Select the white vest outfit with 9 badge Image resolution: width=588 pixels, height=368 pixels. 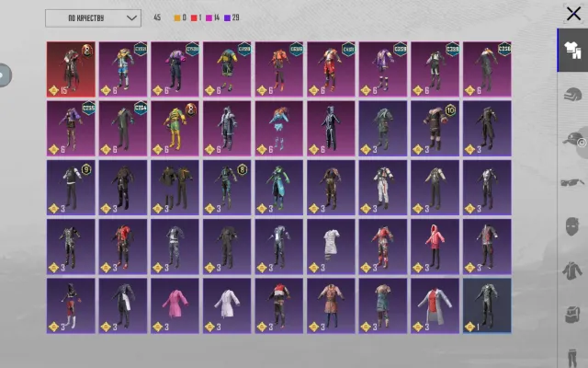pyautogui.click(x=71, y=188)
